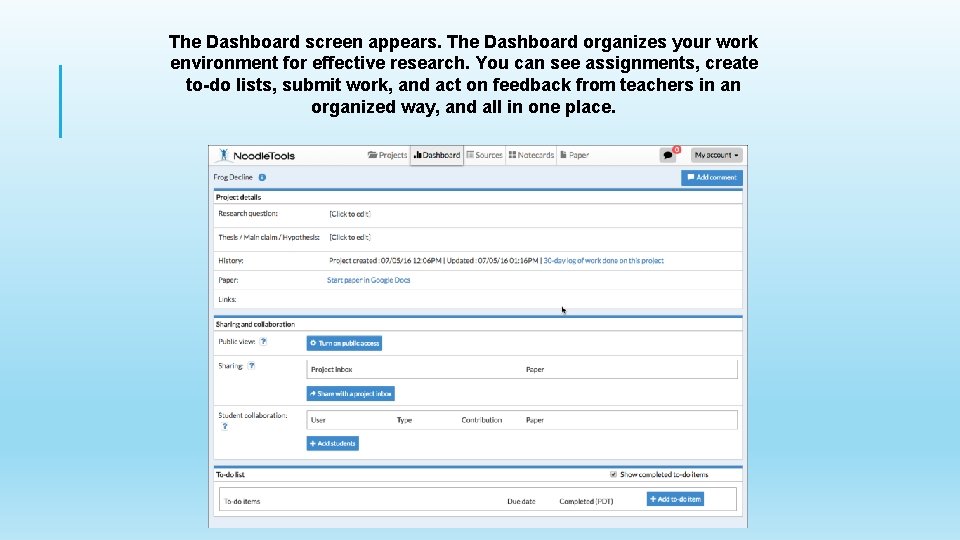The image size is (960, 540).
Task: Click the Project inbox column header
Action: point(331,370)
